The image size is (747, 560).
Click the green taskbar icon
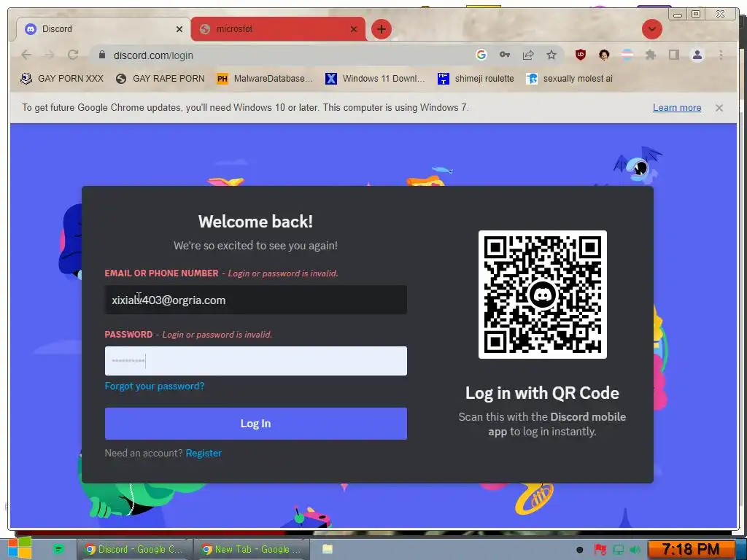(x=58, y=549)
